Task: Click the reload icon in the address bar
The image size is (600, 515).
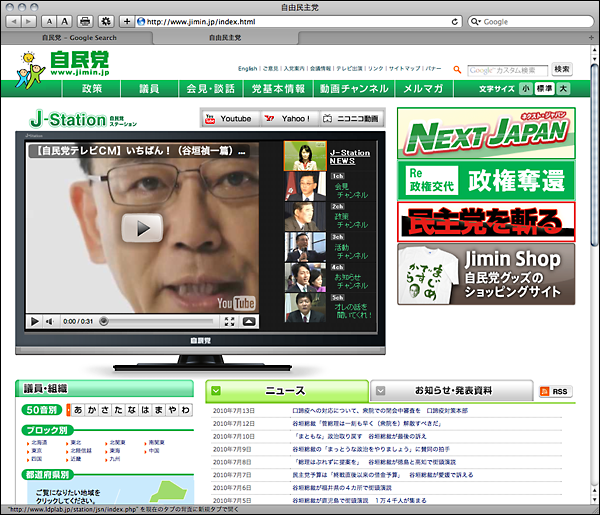Action: point(455,21)
